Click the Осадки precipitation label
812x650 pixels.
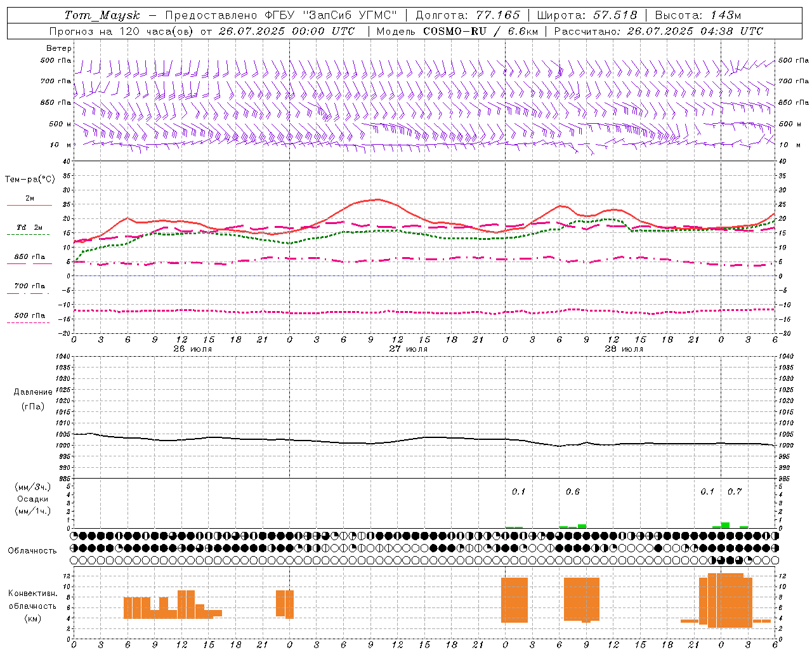click(33, 499)
